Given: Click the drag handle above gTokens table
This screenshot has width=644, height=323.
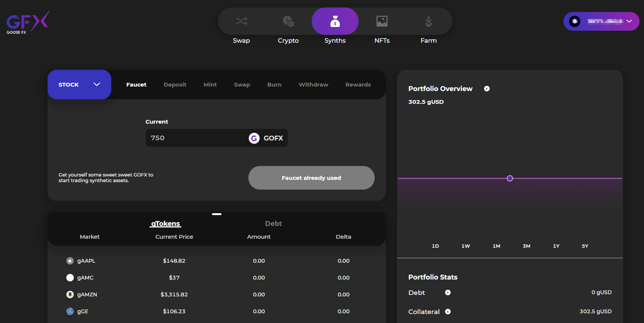Looking at the screenshot, I should (x=217, y=214).
